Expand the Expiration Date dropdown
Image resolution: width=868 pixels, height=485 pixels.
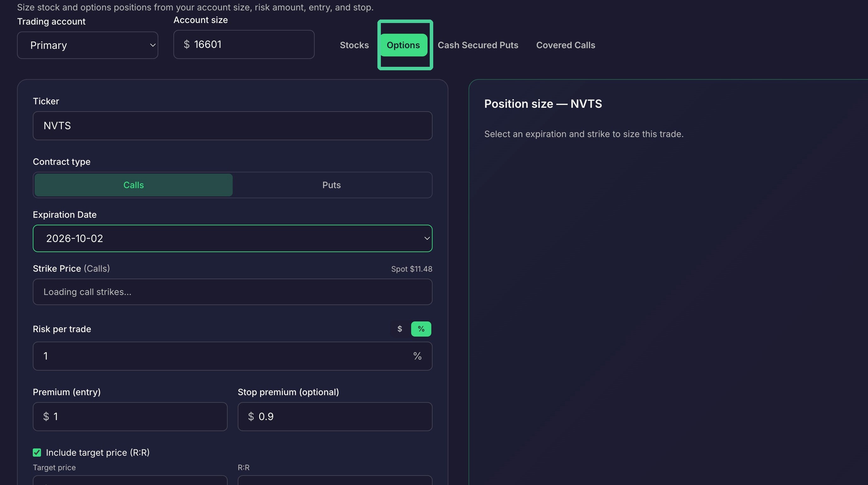click(x=232, y=239)
